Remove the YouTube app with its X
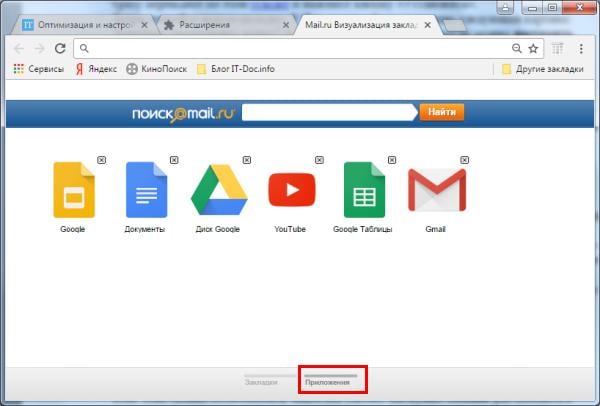Screen dimensions: 600x406 tap(319, 159)
